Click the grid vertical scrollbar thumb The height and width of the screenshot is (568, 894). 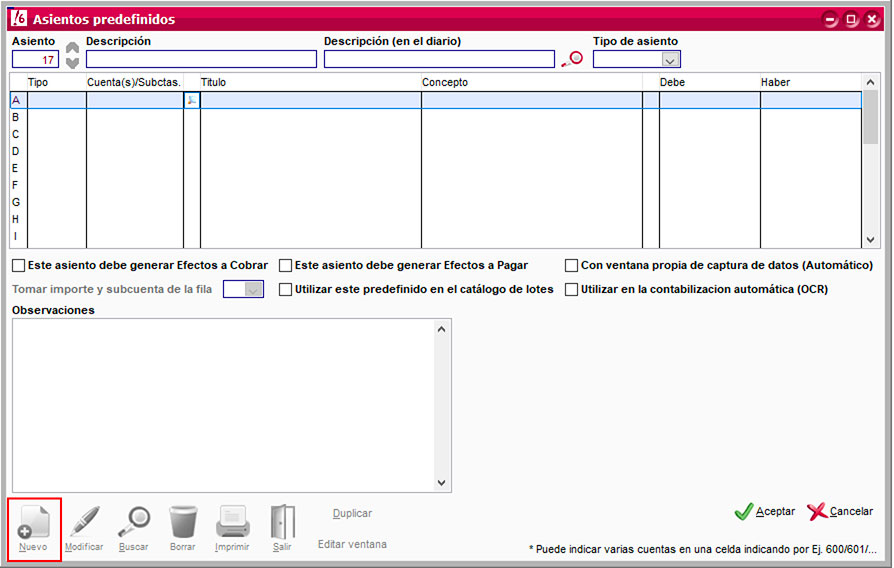coord(870,117)
